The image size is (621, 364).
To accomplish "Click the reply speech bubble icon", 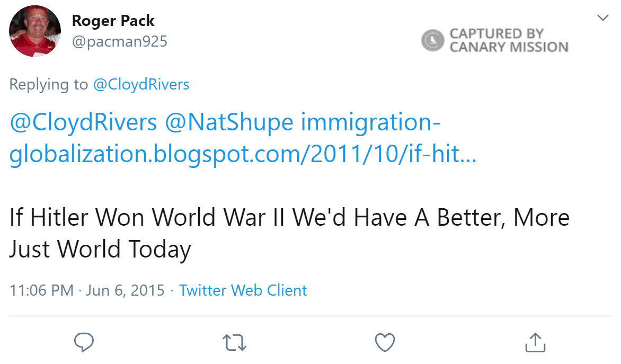I will pyautogui.click(x=84, y=342).
